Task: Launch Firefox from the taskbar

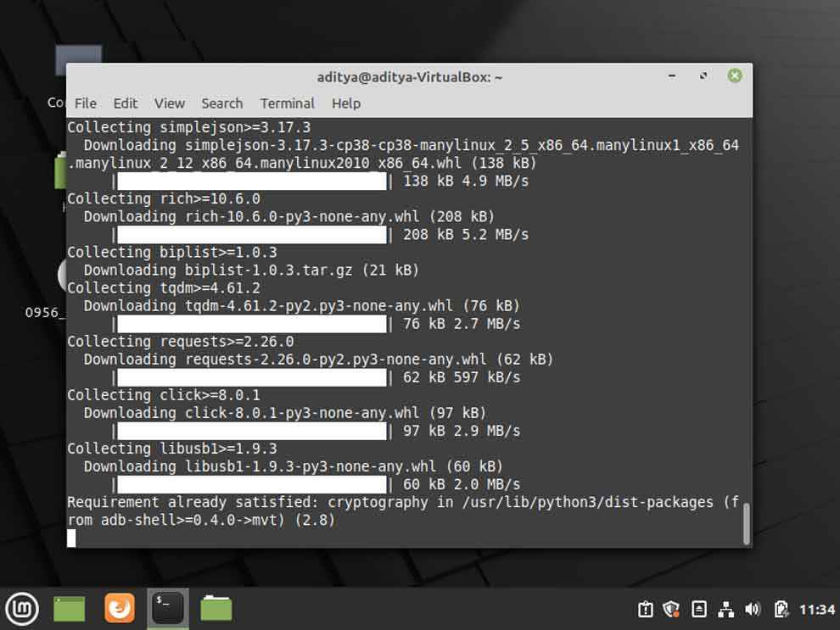Action: [119, 608]
